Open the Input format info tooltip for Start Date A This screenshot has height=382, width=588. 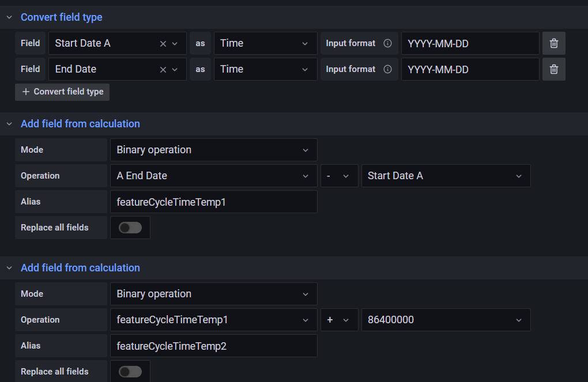click(386, 43)
